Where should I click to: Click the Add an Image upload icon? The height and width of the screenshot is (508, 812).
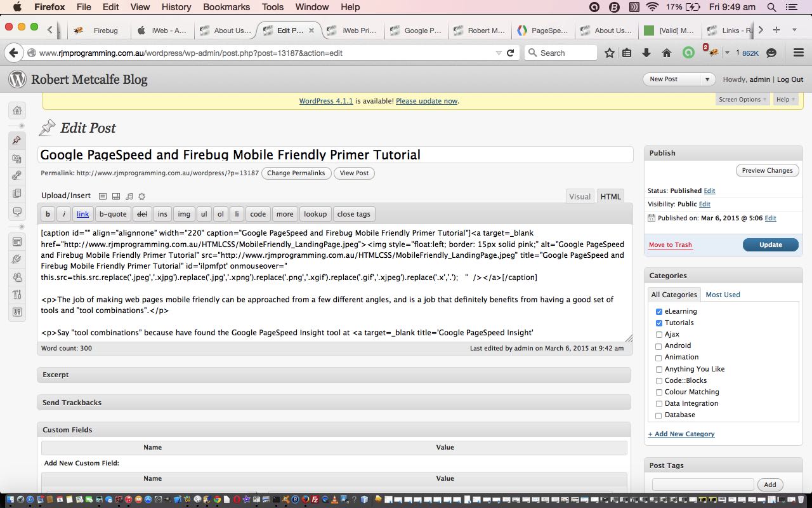pos(103,196)
